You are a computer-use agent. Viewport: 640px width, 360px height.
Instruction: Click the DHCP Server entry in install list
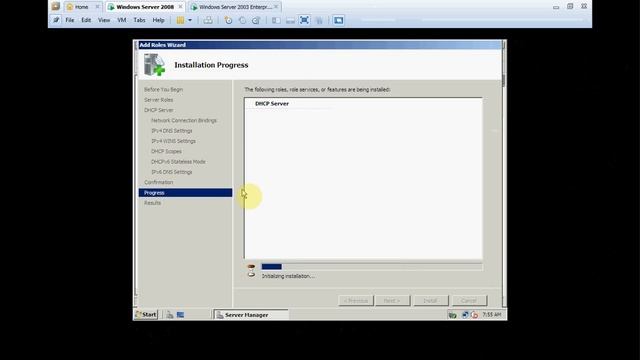point(271,104)
